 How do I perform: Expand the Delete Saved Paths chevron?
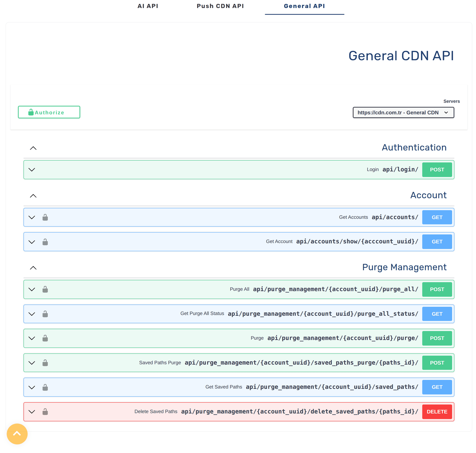pos(32,412)
